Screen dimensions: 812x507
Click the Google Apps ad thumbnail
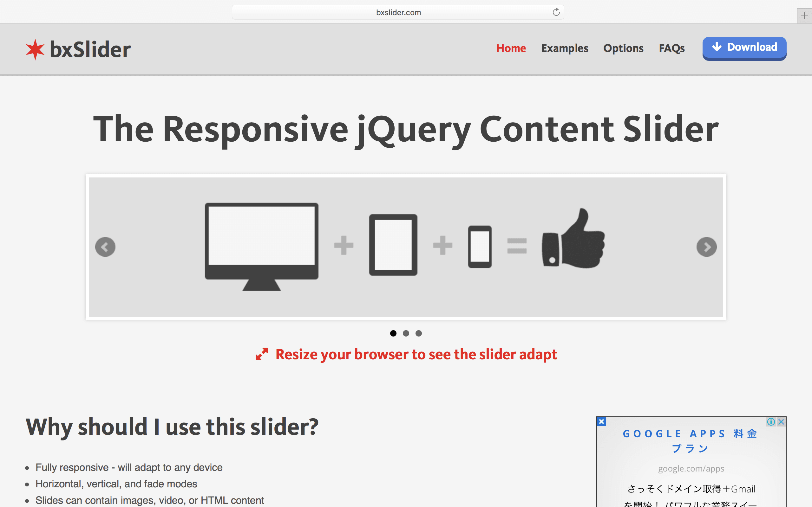(x=691, y=461)
